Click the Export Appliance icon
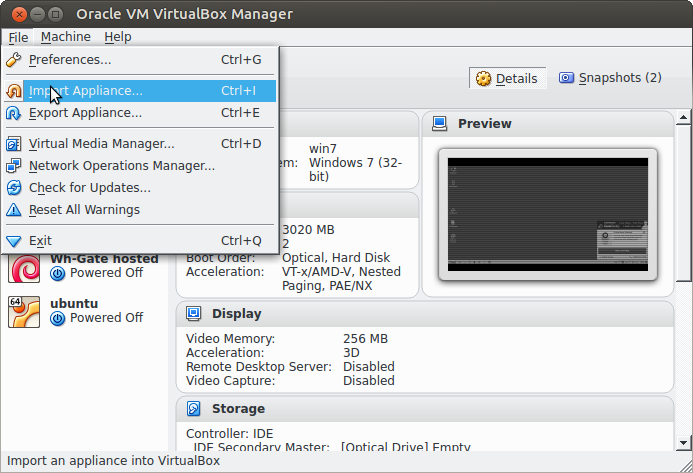693x473 pixels. [14, 113]
